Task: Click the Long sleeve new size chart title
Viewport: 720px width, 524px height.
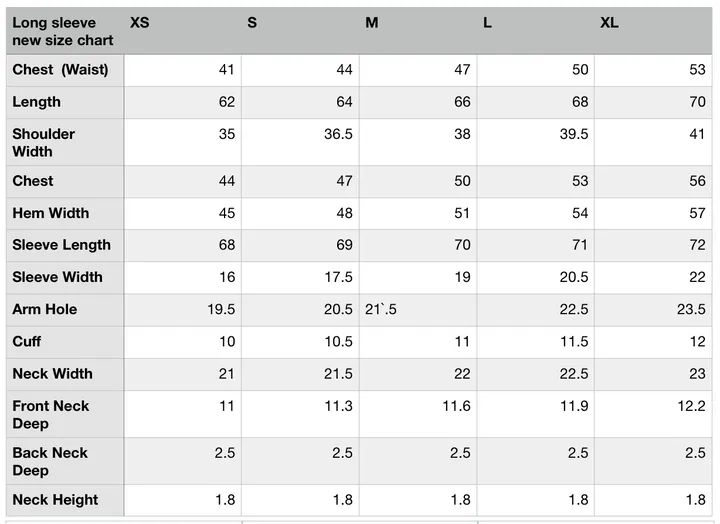Action: (62, 31)
